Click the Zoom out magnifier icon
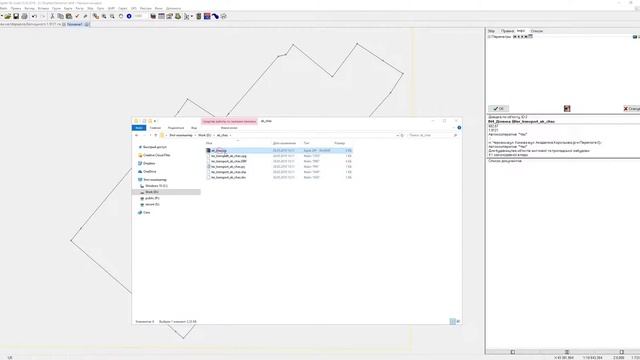 [x=112, y=16]
